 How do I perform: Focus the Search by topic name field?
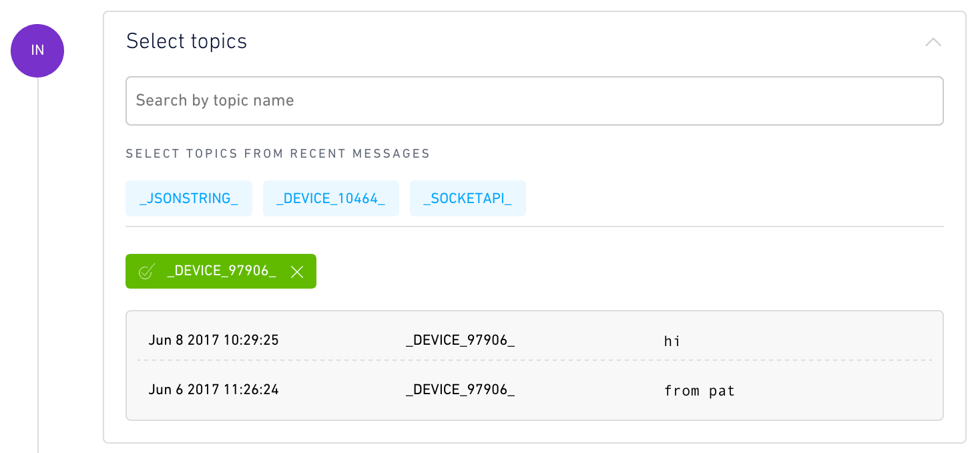point(534,101)
